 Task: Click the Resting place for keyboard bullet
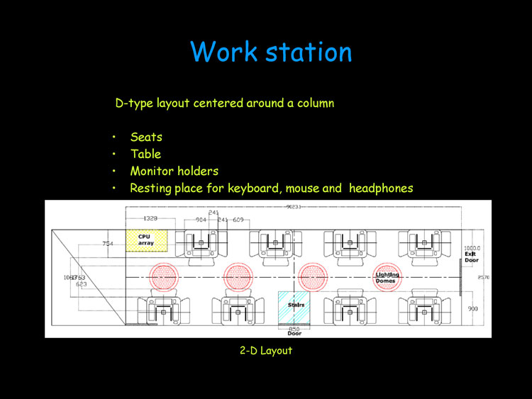(x=271, y=189)
